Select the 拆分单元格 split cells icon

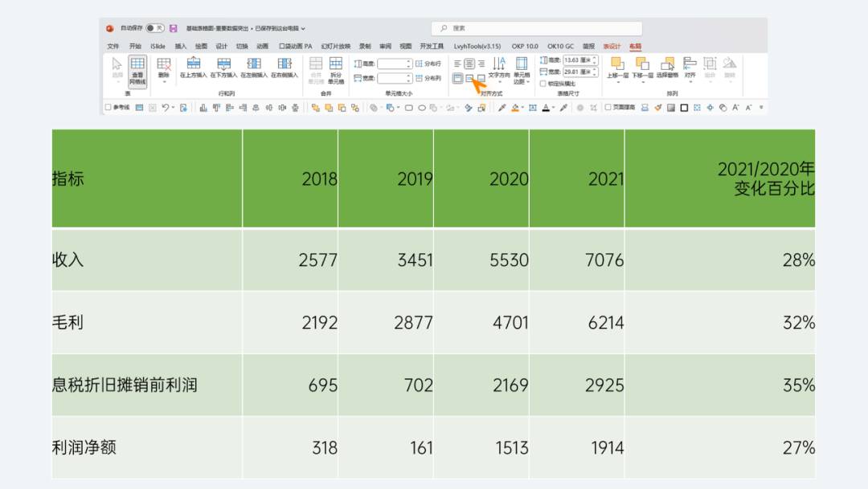click(336, 70)
